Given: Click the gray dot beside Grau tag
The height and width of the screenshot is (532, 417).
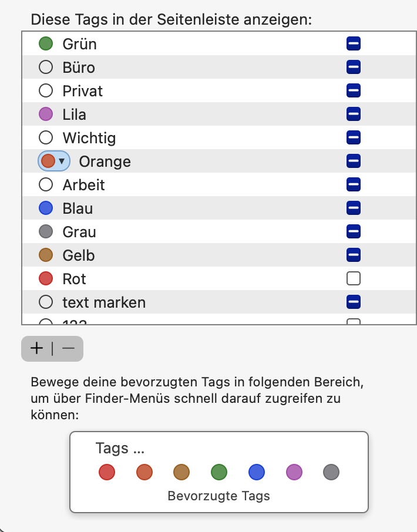Looking at the screenshot, I should click(x=46, y=232).
